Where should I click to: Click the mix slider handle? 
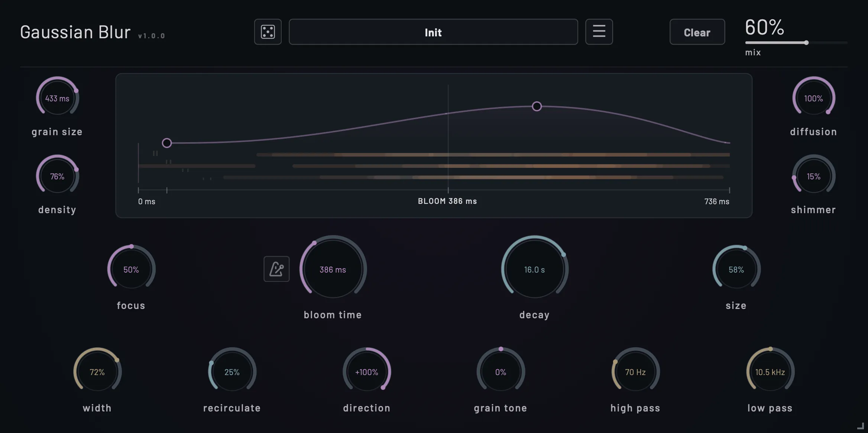click(x=806, y=43)
